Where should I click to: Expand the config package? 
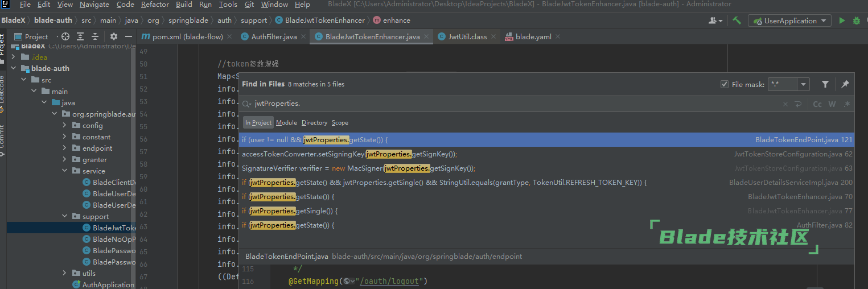point(65,125)
